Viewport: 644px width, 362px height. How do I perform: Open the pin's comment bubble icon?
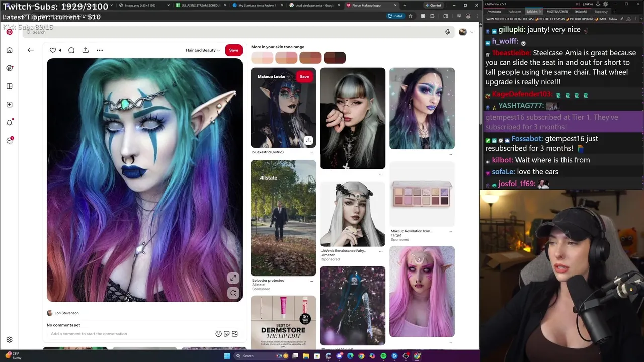point(71,50)
